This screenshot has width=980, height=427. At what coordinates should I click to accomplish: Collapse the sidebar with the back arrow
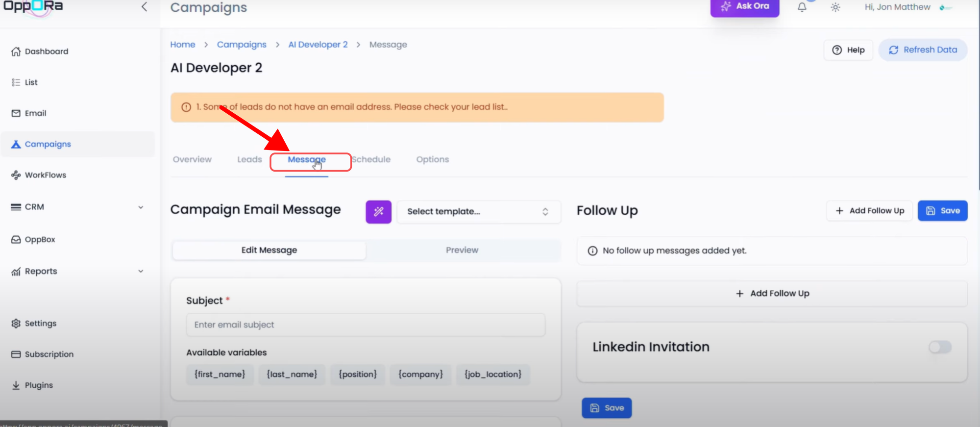pos(144,7)
